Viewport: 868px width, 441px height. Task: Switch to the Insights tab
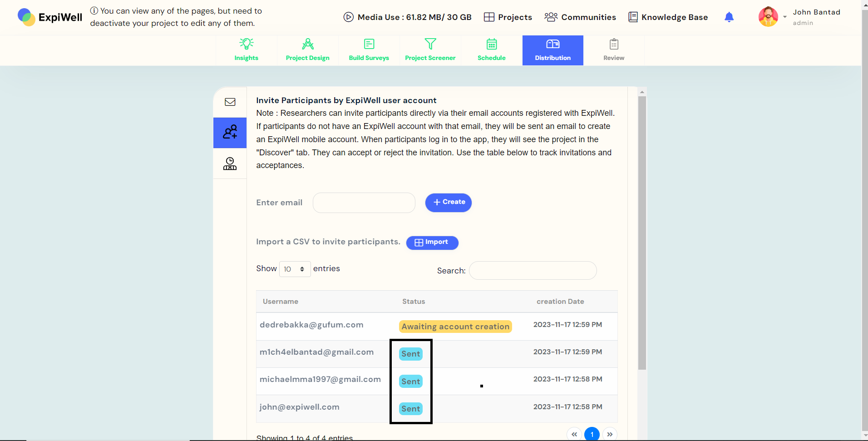[x=247, y=50]
